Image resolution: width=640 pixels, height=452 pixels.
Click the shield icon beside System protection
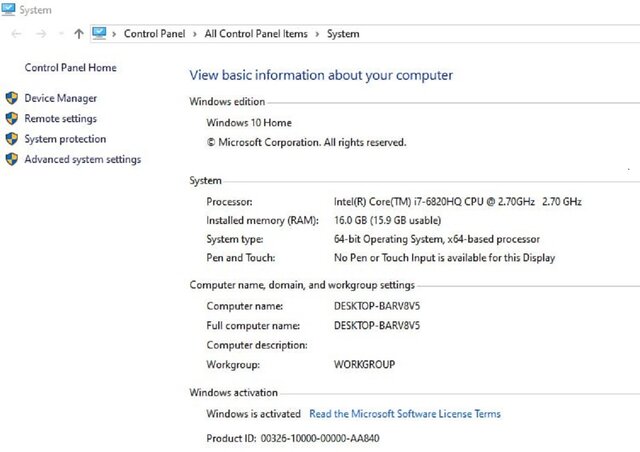tap(12, 139)
